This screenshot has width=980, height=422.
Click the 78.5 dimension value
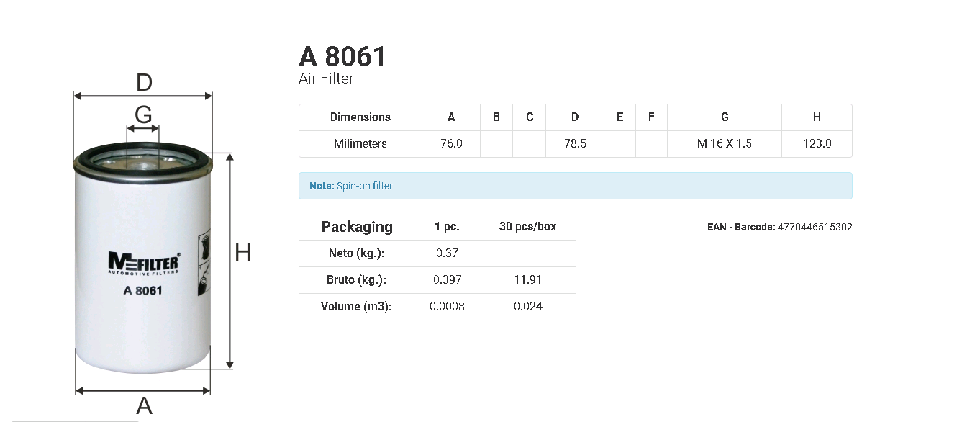click(x=575, y=143)
